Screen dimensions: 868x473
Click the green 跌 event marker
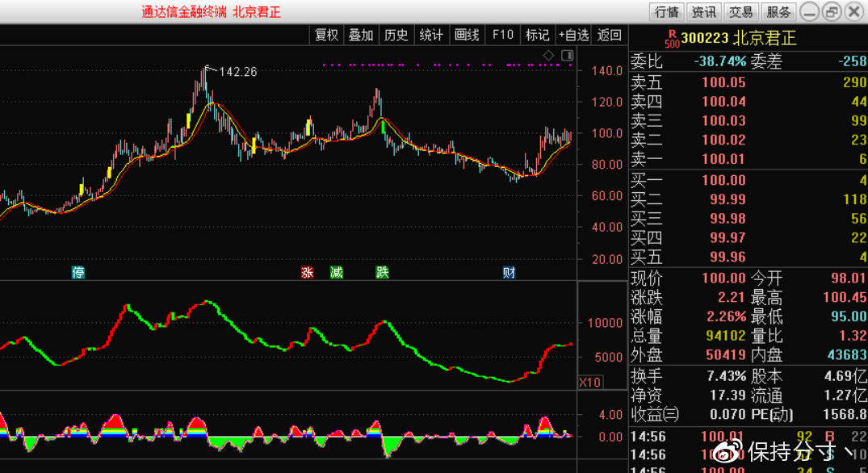(x=382, y=272)
